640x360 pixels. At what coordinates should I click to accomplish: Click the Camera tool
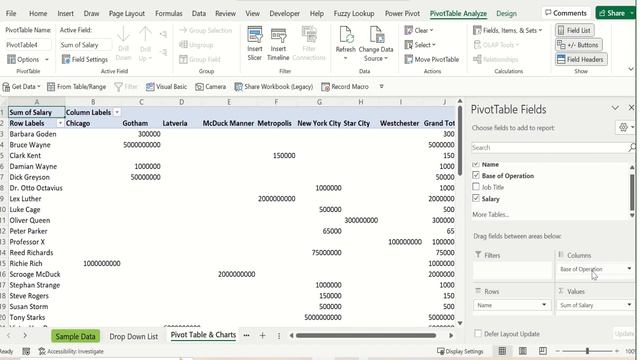click(210, 87)
